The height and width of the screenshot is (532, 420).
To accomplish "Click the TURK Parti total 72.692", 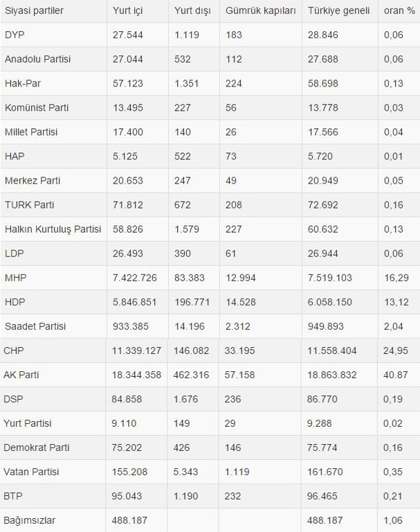I will [322, 205].
